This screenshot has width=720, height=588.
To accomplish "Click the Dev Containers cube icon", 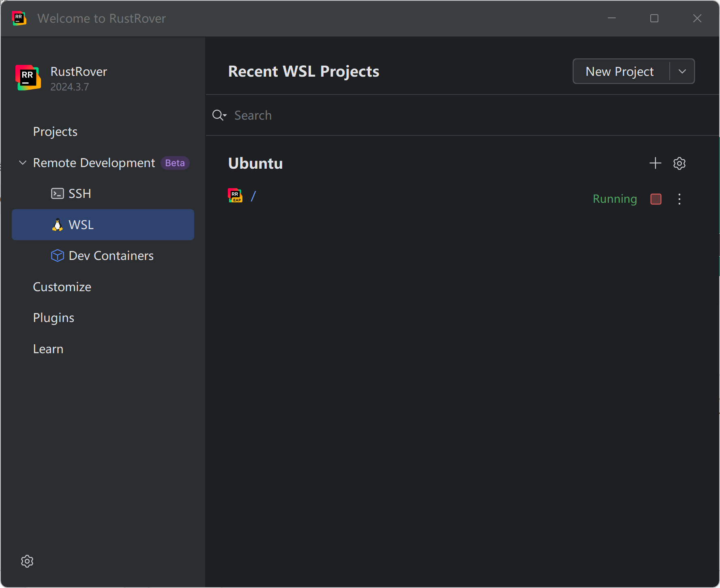I will coord(57,255).
